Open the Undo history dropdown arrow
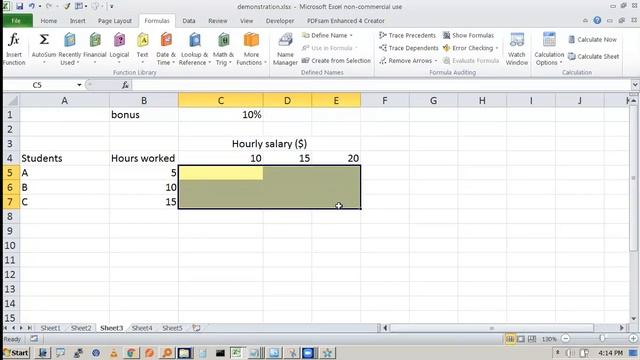640x360 pixels. pos(40,6)
